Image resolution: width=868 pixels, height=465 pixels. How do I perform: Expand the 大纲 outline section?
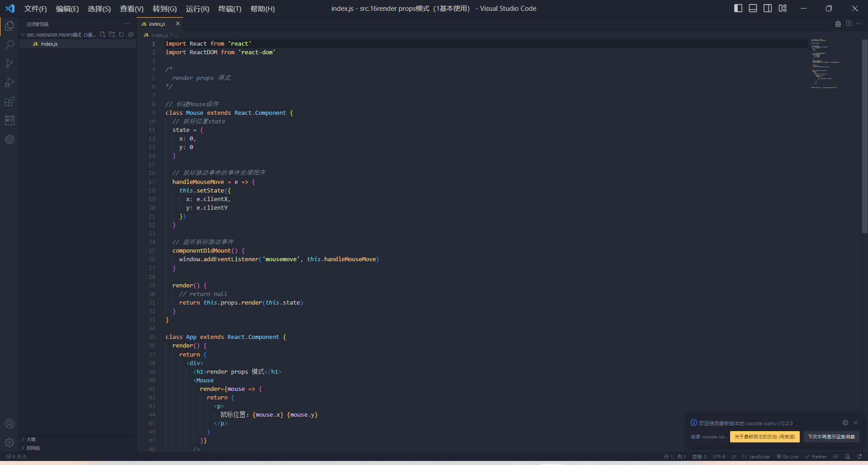point(77,439)
